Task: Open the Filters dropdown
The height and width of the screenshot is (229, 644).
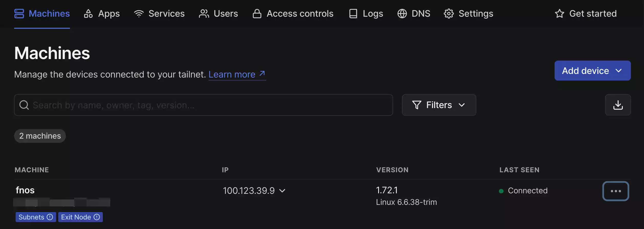Action: pos(439,105)
